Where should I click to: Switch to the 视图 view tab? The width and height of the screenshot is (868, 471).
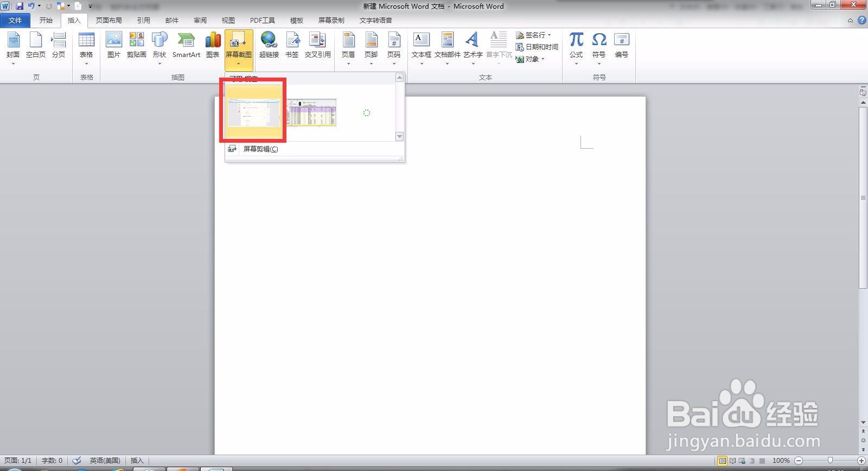(x=228, y=21)
